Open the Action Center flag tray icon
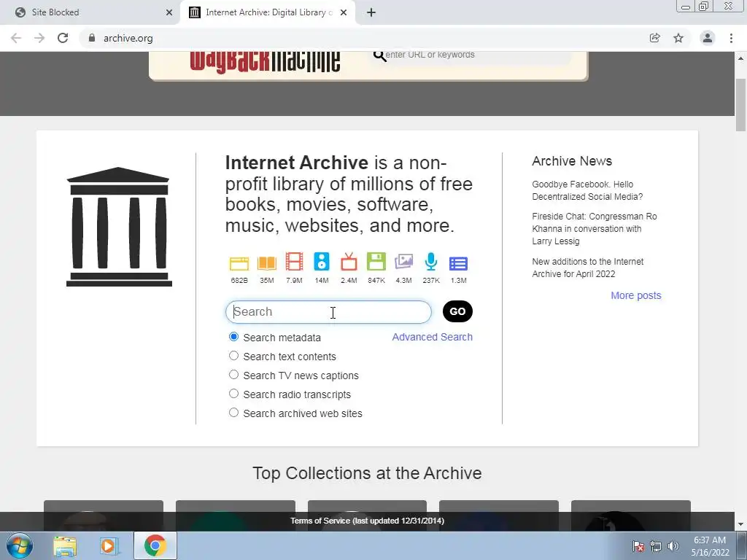 click(638, 546)
